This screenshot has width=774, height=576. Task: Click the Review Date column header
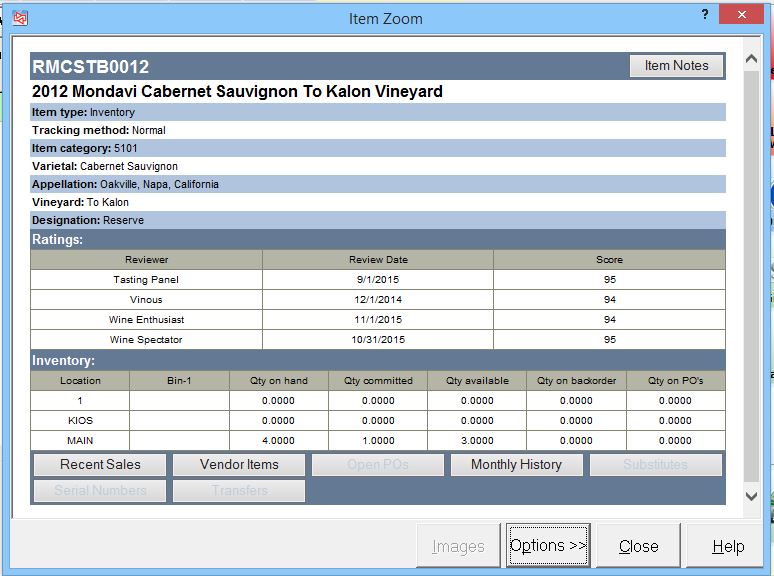(x=378, y=260)
